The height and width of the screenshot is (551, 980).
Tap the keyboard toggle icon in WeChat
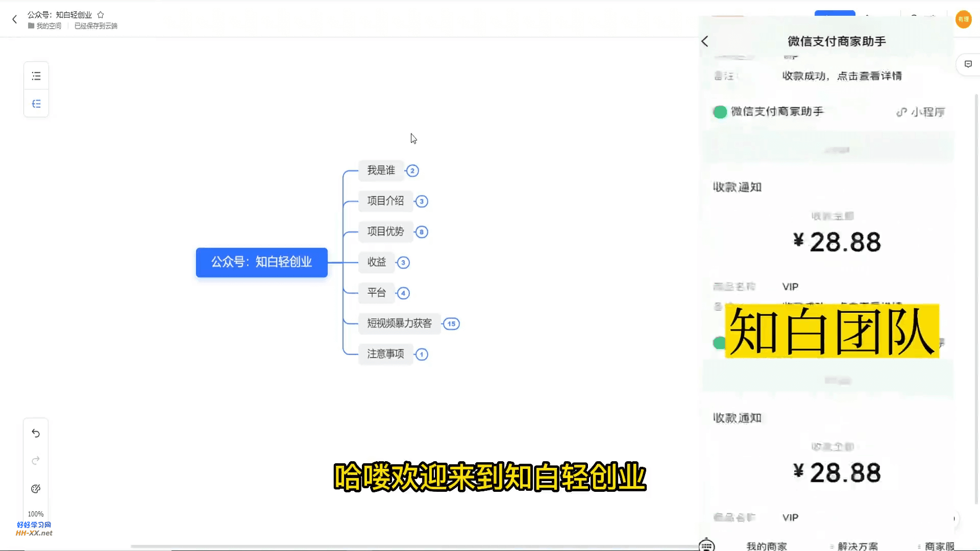707,545
